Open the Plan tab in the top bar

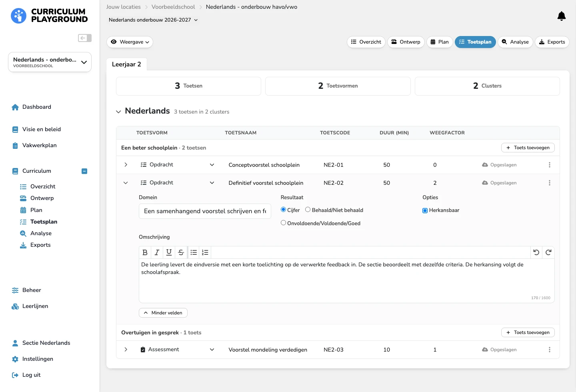coord(440,42)
